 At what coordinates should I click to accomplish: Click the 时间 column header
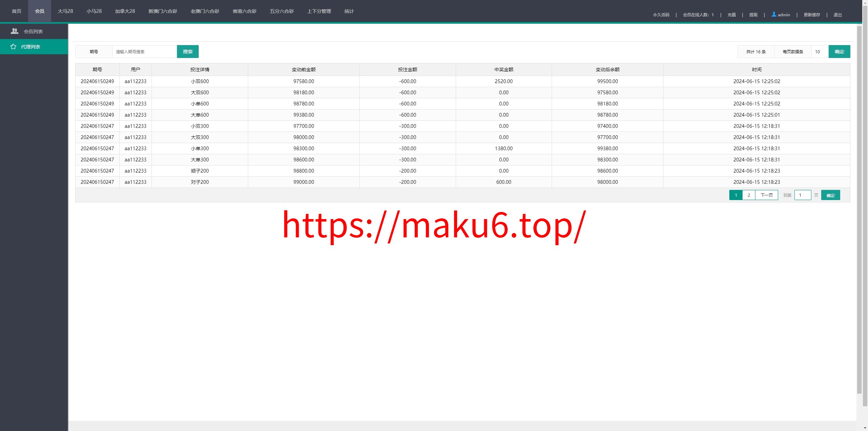[756, 70]
